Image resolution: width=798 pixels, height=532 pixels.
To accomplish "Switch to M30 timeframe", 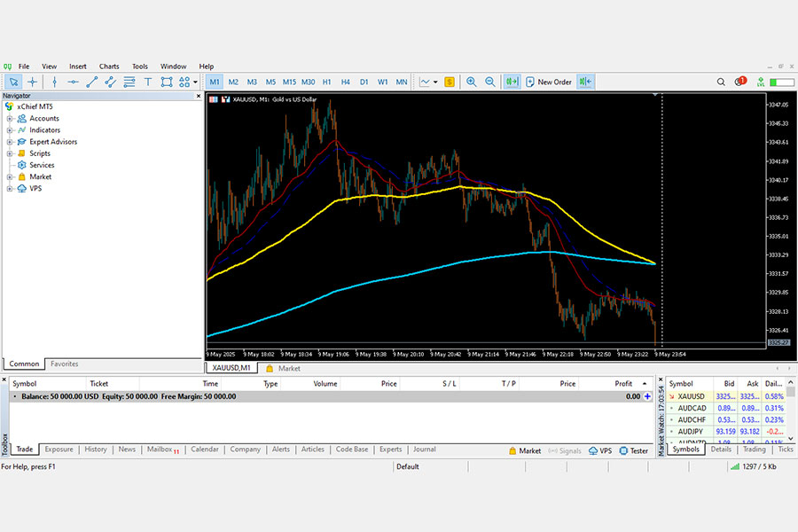I will click(x=309, y=82).
